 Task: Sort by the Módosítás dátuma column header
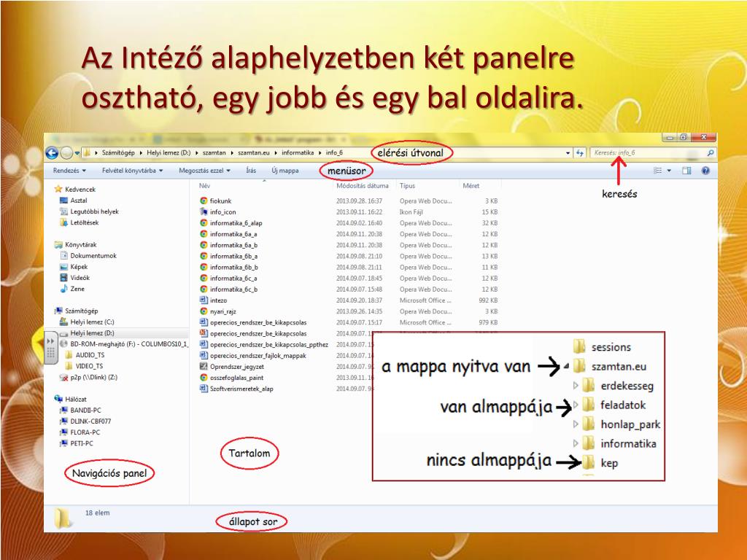363,186
